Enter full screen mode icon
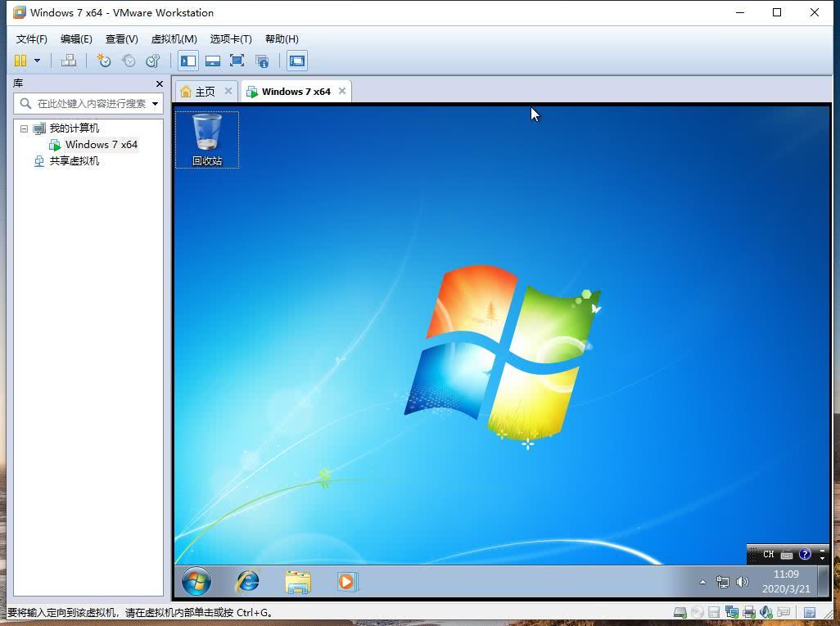 pos(237,61)
